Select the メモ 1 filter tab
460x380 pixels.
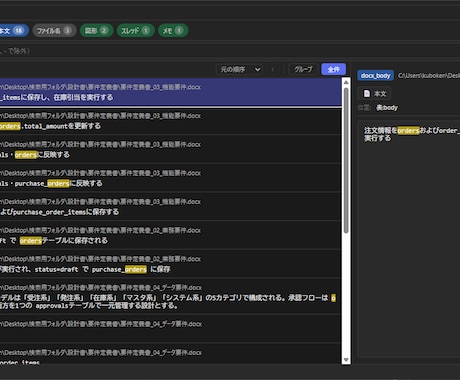[x=173, y=31]
